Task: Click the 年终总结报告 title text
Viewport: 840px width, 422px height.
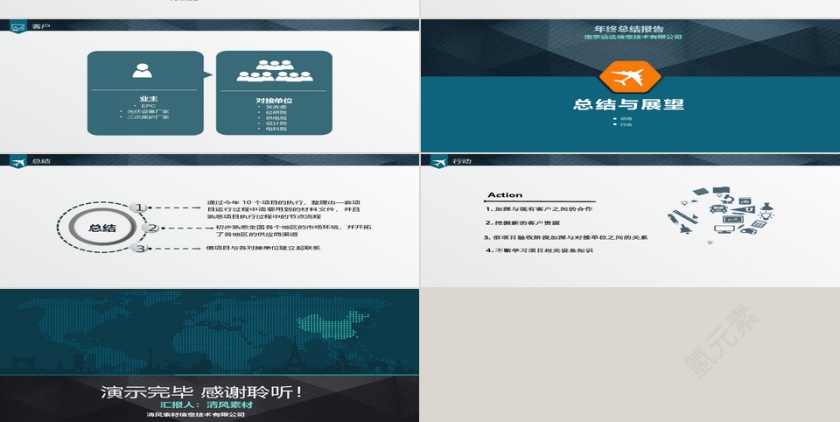Action: [629, 28]
